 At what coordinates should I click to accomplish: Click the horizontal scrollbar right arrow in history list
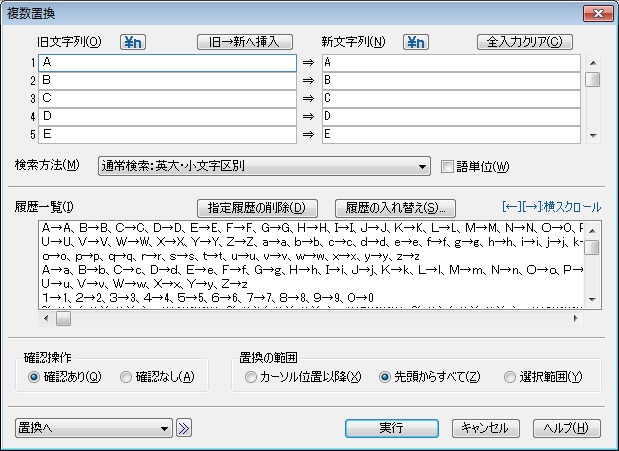575,319
